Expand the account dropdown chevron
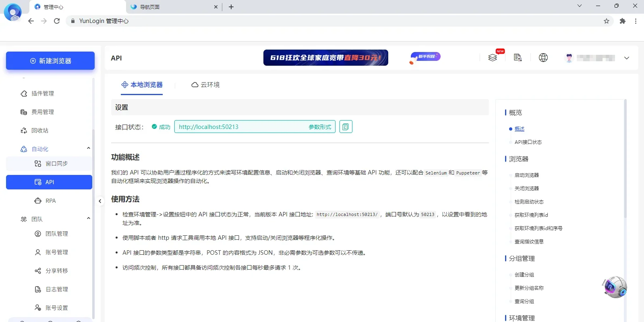Viewport: 644px width, 322px height. pyautogui.click(x=627, y=58)
